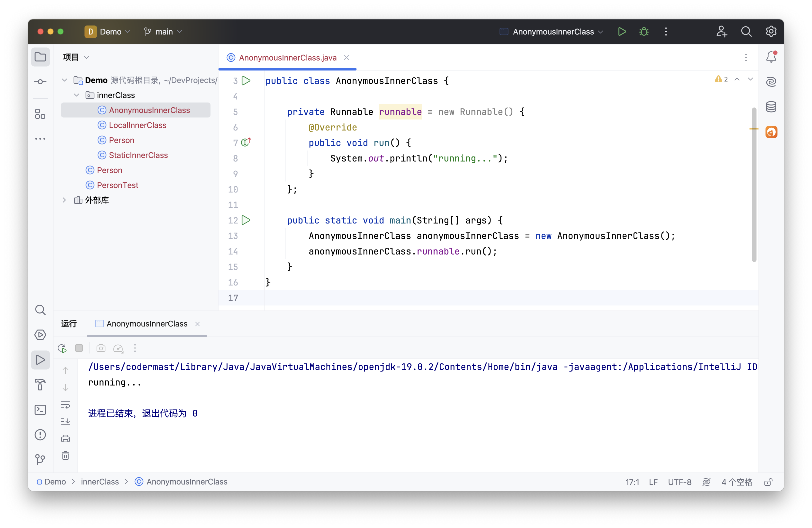This screenshot has height=528, width=812.
Task: Collapse the Demo root folder
Action: click(x=64, y=80)
